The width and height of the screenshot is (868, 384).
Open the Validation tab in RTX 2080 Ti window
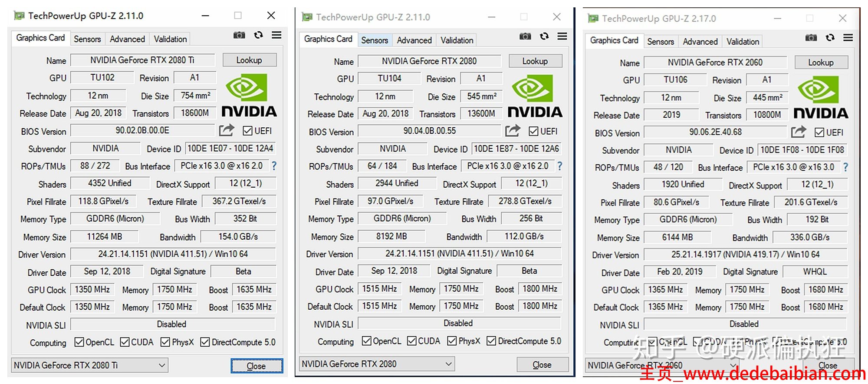pos(170,39)
